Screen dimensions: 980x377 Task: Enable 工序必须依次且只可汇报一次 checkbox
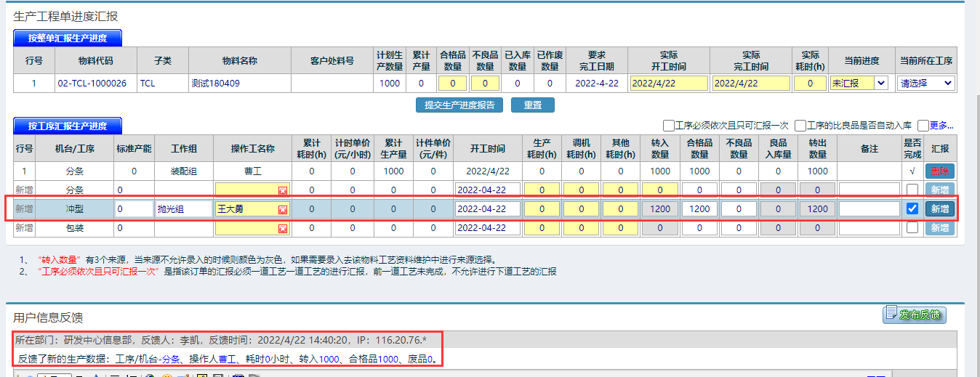point(668,126)
